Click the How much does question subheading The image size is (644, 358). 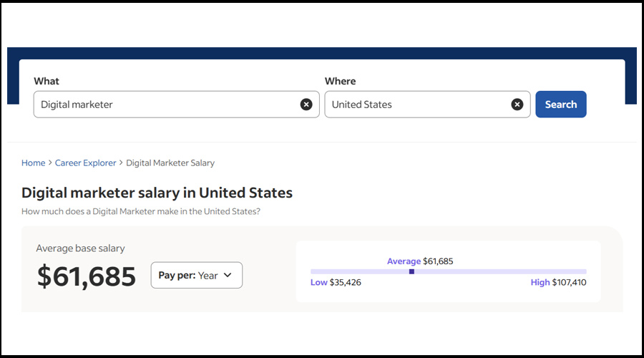(140, 211)
